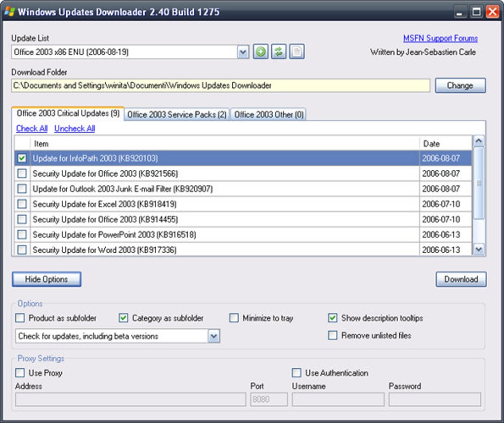
Task: Check Security Update for Excel 2003 (KB918419)
Action: pos(22,204)
